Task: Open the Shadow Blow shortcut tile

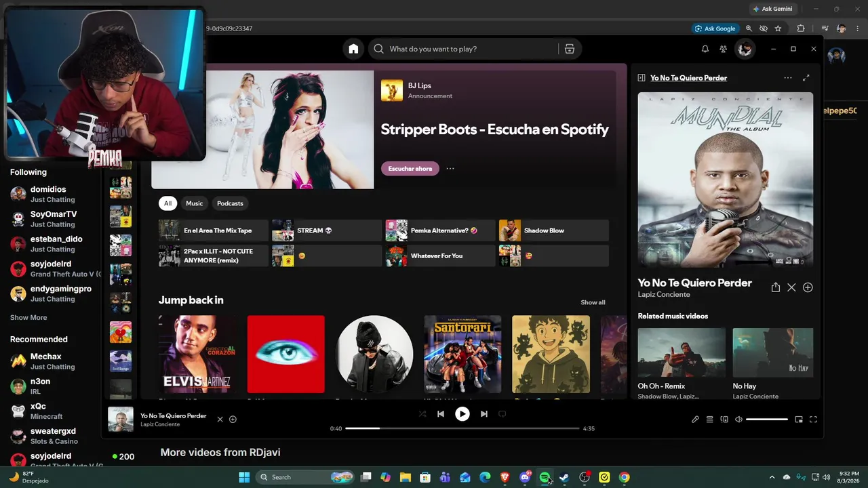Action: click(x=554, y=230)
